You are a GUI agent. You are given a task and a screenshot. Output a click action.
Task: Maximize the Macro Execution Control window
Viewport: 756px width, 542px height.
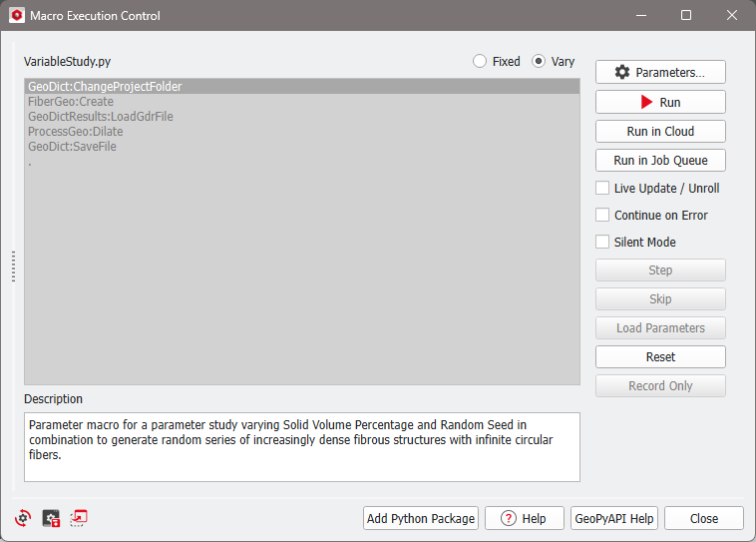point(685,15)
